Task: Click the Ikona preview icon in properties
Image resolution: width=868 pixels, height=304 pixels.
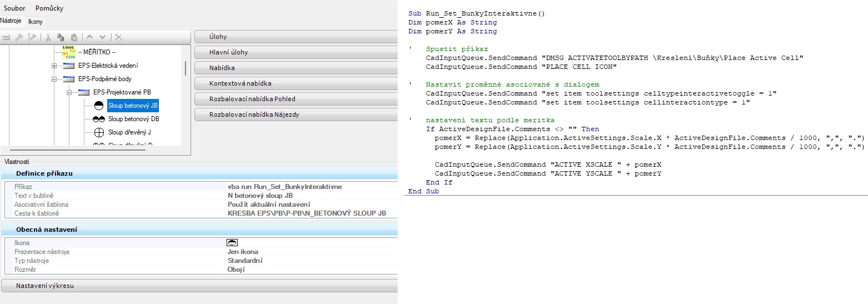Action: click(232, 243)
